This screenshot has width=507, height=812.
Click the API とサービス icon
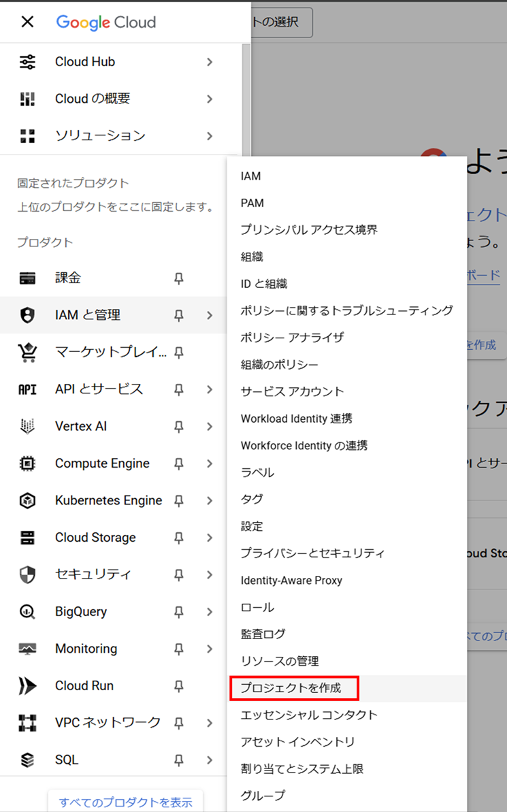(27, 389)
